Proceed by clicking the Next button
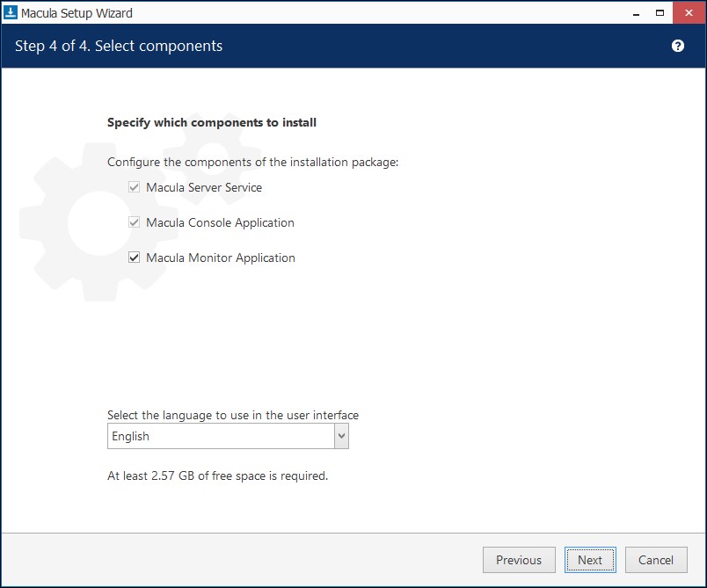The width and height of the screenshot is (707, 588). click(590, 560)
